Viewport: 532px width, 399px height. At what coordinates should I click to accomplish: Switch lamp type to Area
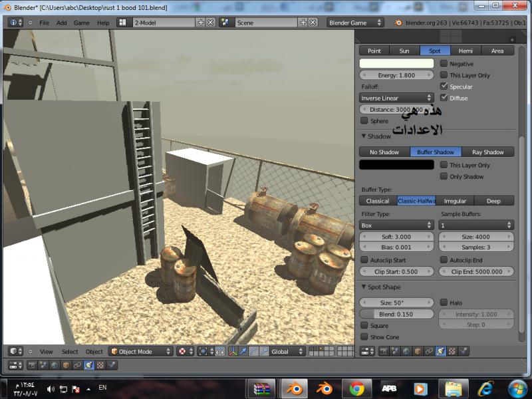click(x=497, y=51)
